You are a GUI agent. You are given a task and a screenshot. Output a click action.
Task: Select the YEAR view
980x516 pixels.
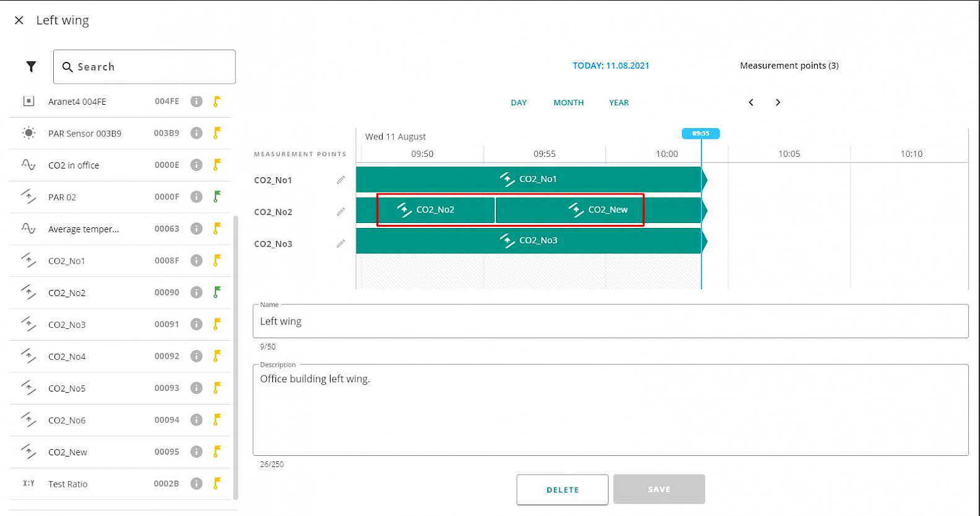[618, 103]
